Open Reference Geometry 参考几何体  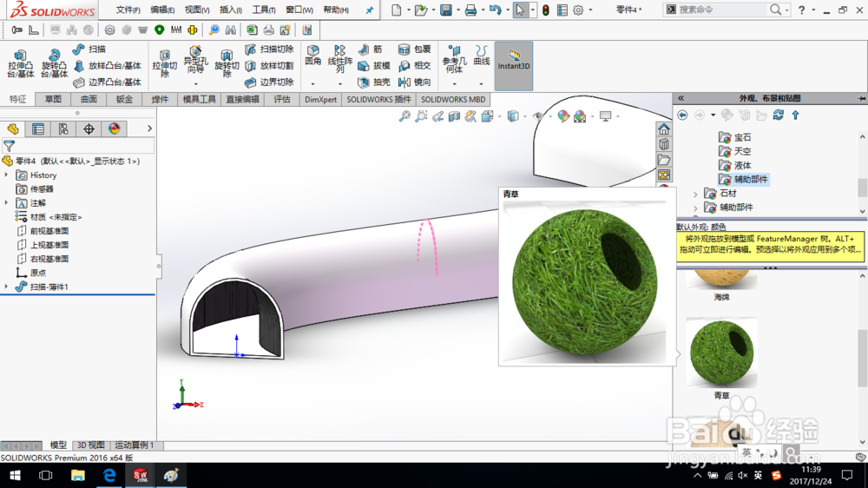coord(455,59)
